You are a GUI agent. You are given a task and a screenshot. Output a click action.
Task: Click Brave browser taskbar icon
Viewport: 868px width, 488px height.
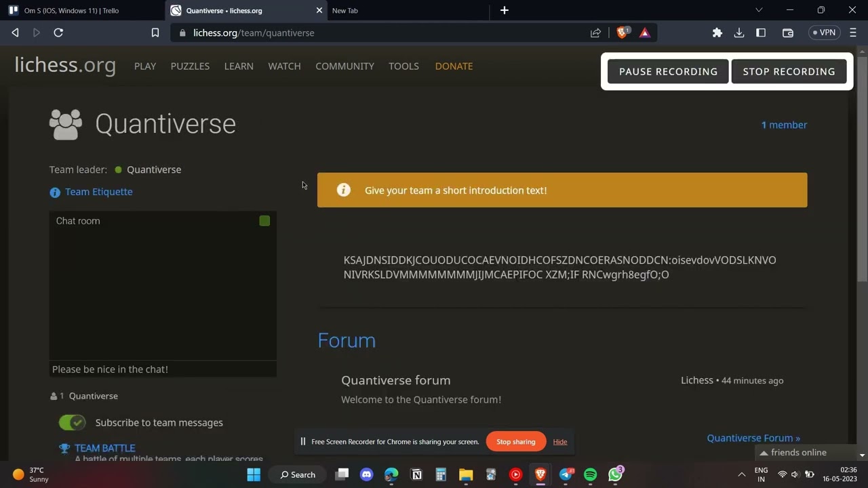pyautogui.click(x=540, y=474)
